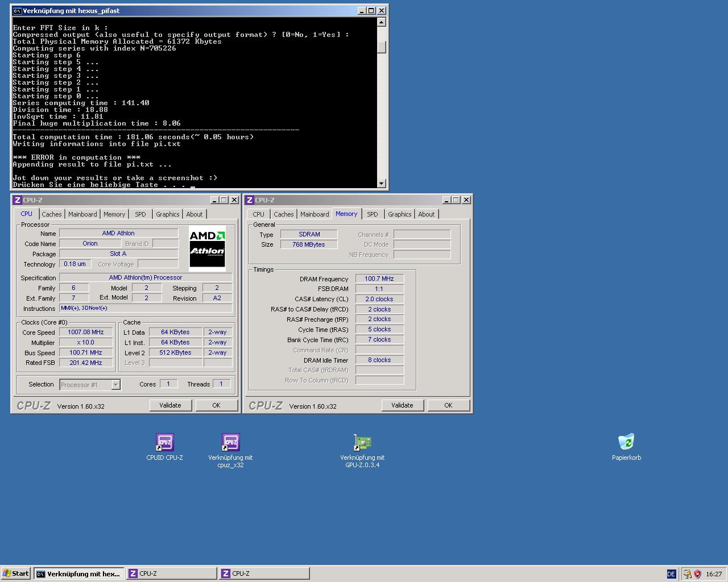
Task: Click the AMD Athlon name field
Action: (x=118, y=233)
